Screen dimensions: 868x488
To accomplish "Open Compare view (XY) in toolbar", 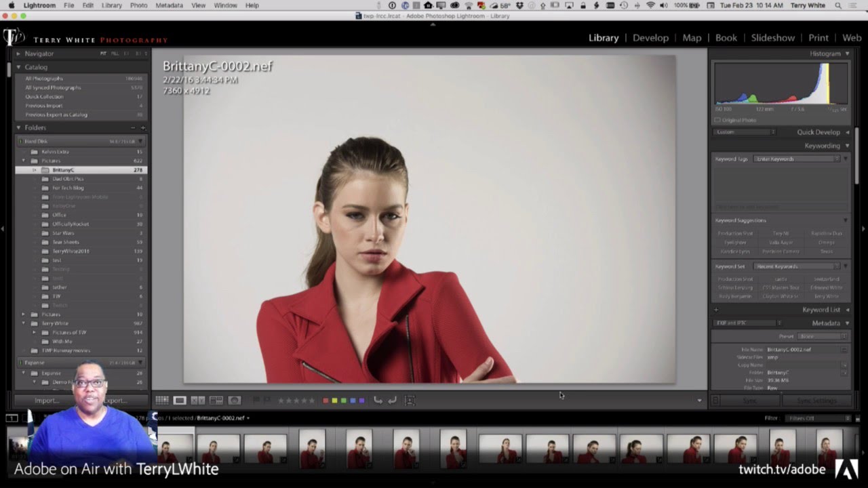I will 198,401.
